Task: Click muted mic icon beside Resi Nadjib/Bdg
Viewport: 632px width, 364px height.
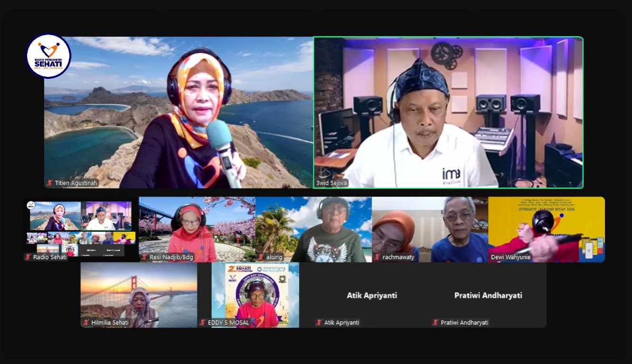Action: [x=144, y=257]
